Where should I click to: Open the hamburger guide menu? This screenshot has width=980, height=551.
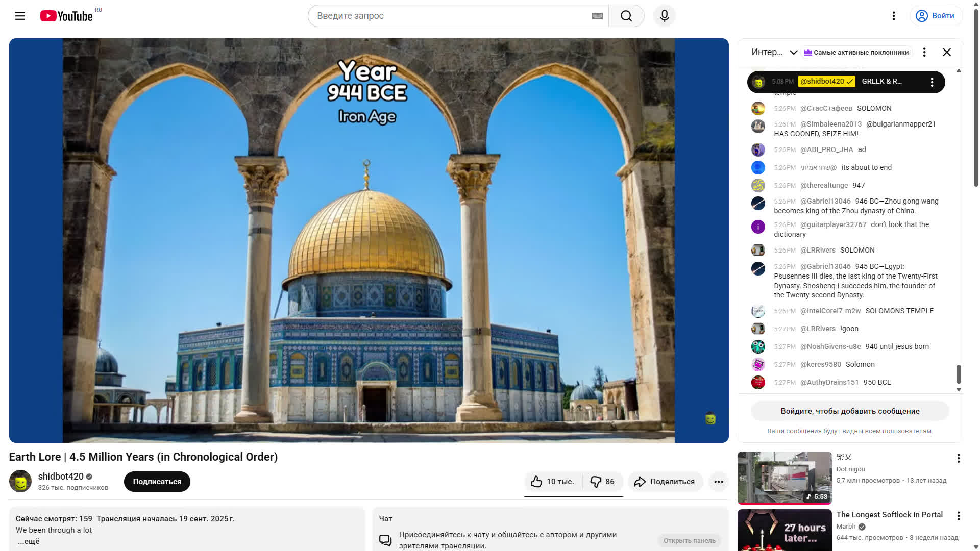20,16
